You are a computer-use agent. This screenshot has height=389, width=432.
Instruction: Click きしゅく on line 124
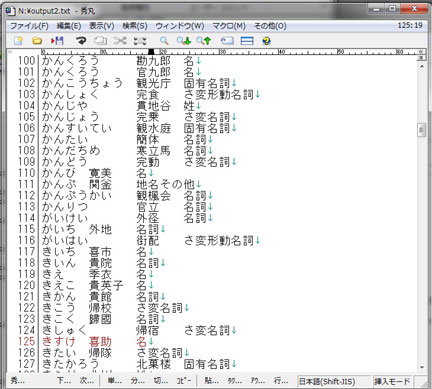pos(64,330)
